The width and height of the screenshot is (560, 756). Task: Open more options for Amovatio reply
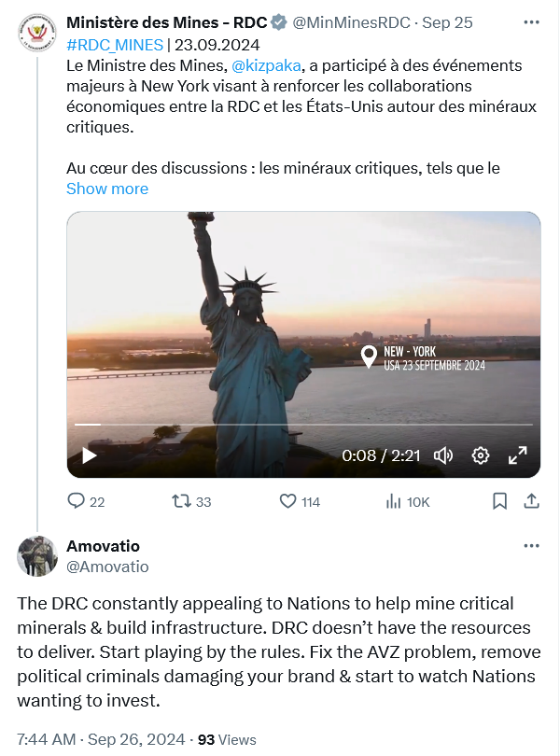click(x=531, y=546)
